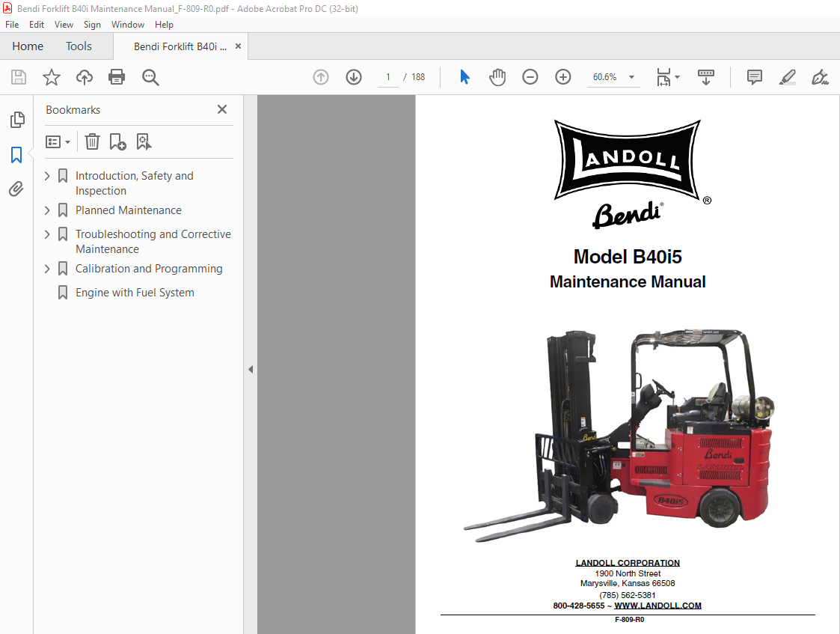Go to next page arrow
Screen dimensions: 840x634
pyautogui.click(x=354, y=77)
